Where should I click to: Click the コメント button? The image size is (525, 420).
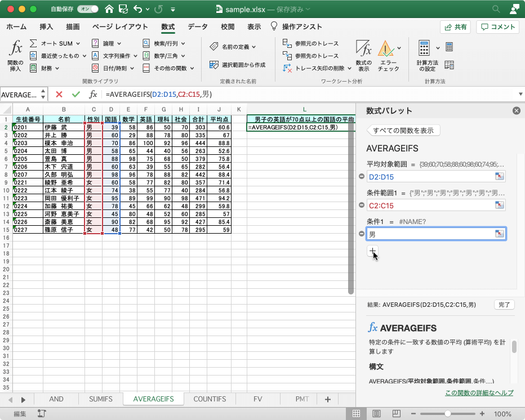(x=498, y=27)
